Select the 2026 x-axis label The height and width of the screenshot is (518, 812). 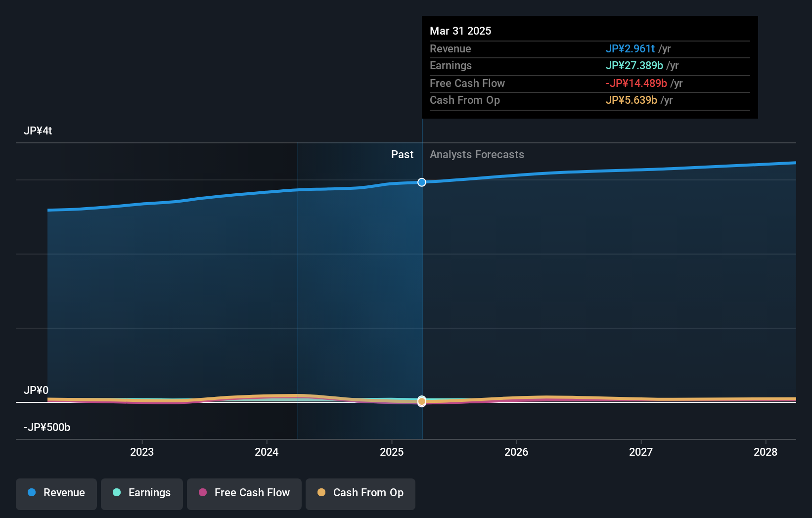pyautogui.click(x=516, y=452)
